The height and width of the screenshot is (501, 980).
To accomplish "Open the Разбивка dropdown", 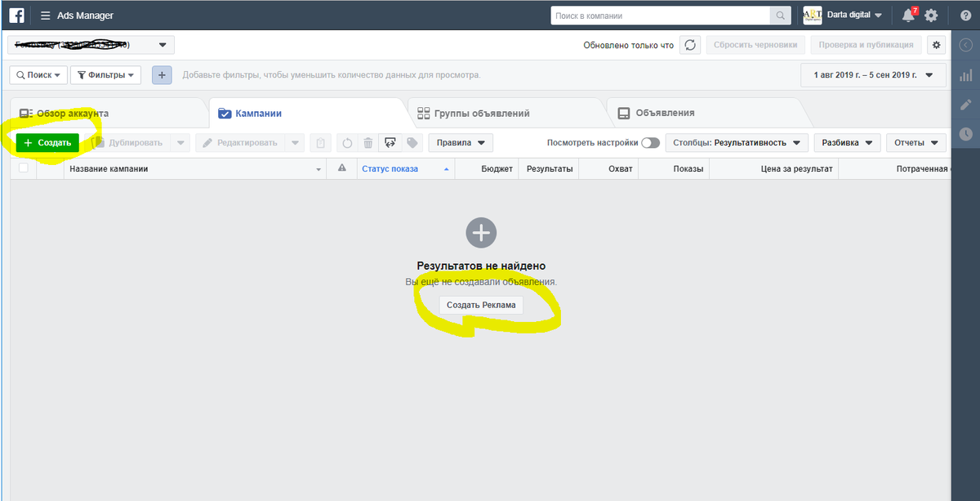I will tap(847, 143).
